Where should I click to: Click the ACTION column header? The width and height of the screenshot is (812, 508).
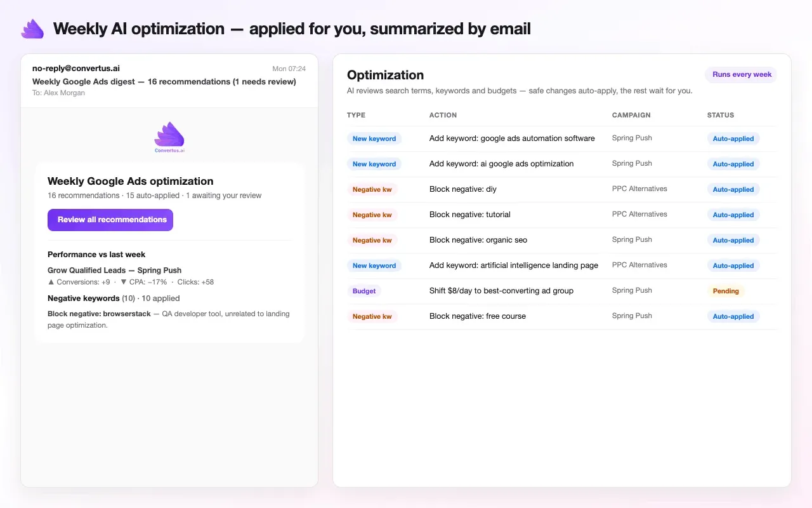[443, 116]
